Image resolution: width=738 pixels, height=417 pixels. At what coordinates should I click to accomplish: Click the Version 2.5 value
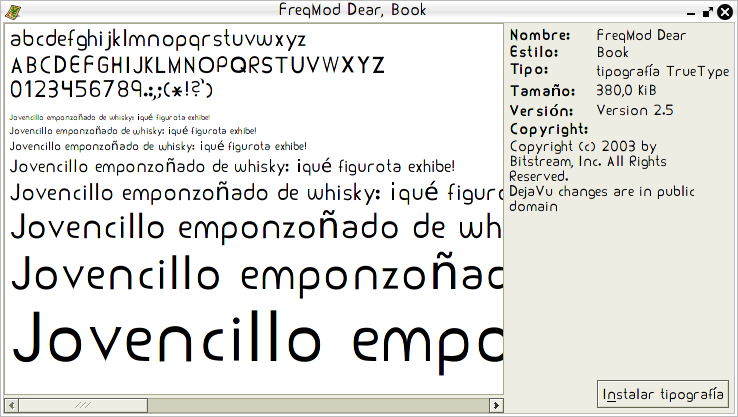coord(635,110)
